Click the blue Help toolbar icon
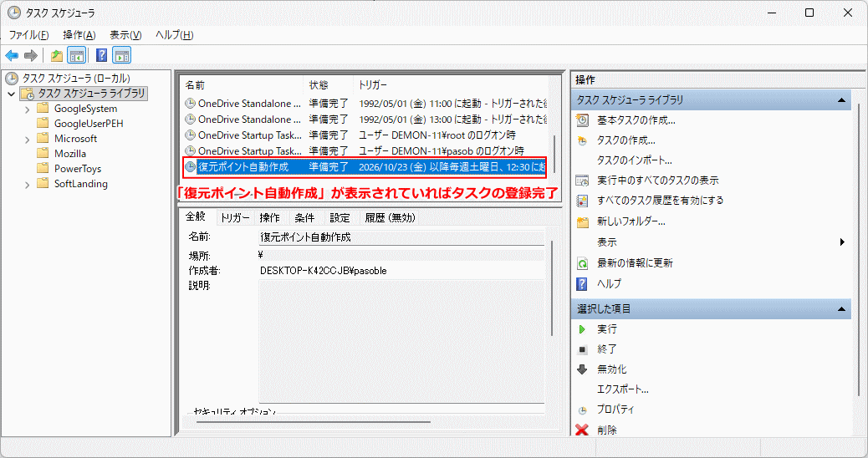 [101, 55]
